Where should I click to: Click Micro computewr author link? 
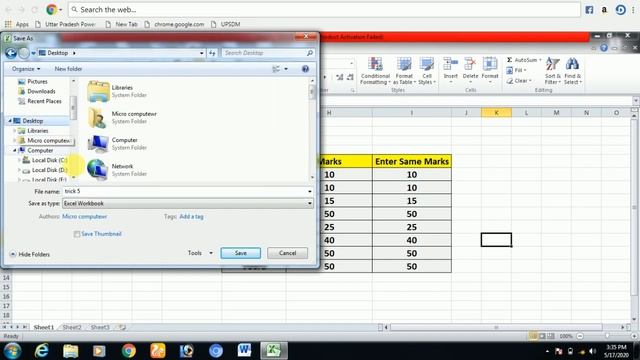click(84, 217)
